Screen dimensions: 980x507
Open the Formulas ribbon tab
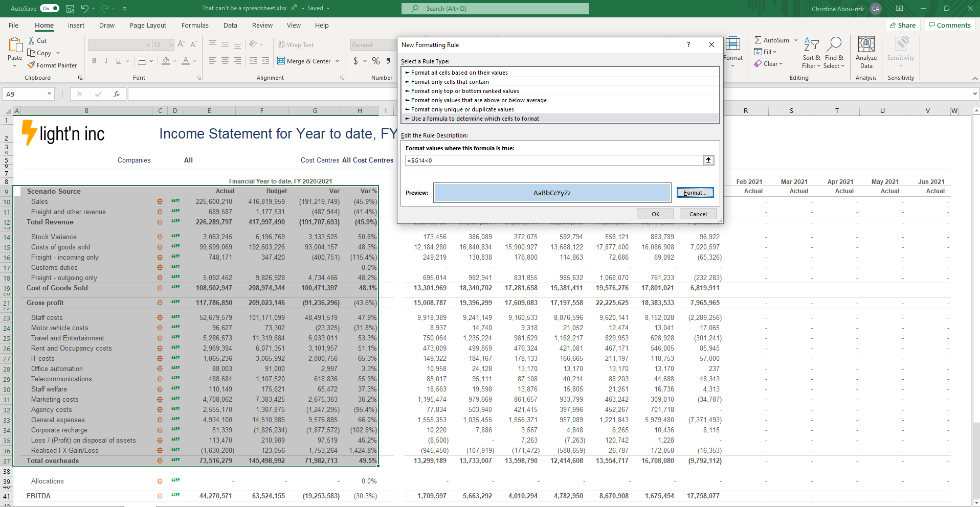click(195, 26)
